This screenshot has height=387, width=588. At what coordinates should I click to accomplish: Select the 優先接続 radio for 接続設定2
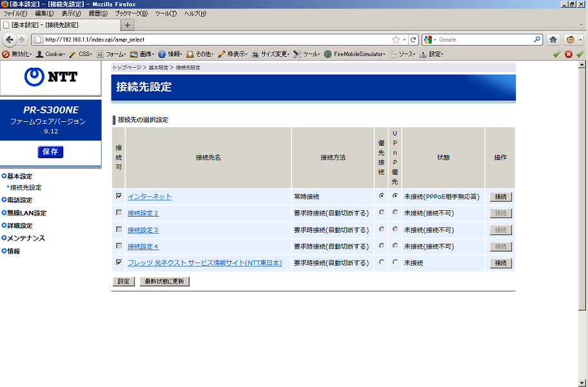coord(382,213)
